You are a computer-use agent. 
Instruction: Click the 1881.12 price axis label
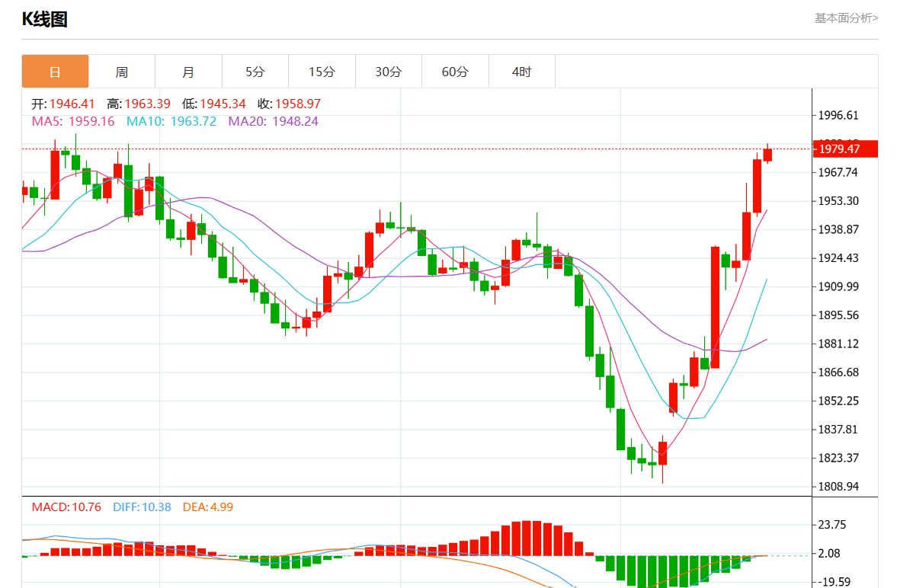coord(838,344)
